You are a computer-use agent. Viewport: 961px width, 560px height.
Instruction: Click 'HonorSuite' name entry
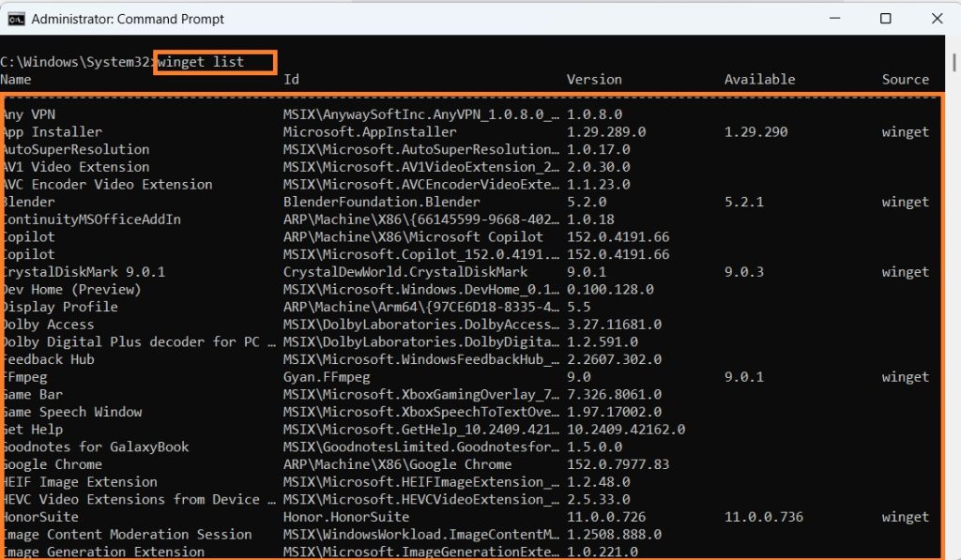40,517
